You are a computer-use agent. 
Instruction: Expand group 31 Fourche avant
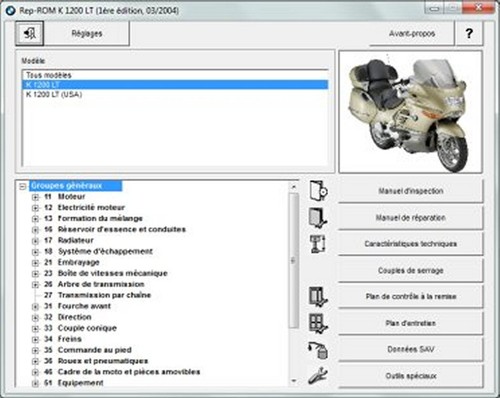click(35, 307)
